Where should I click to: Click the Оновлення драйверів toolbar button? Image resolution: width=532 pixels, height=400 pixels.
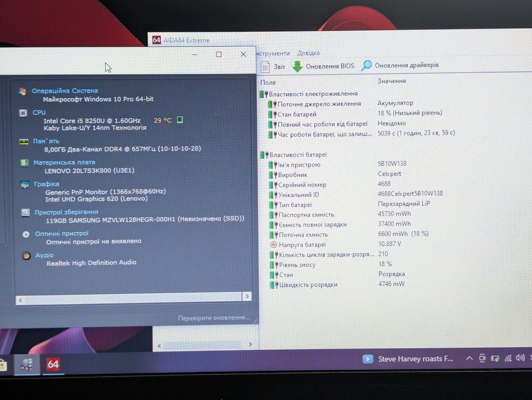click(400, 66)
